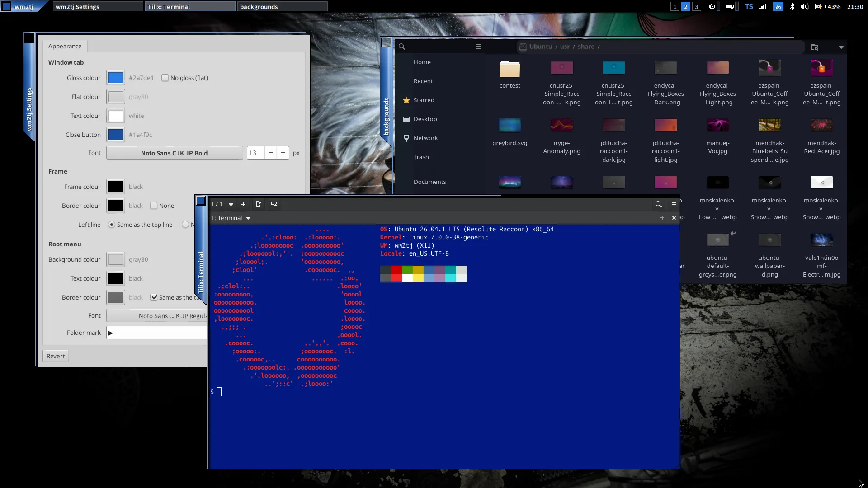Enable the 'No gloss (flat)' checkbox

point(165,78)
